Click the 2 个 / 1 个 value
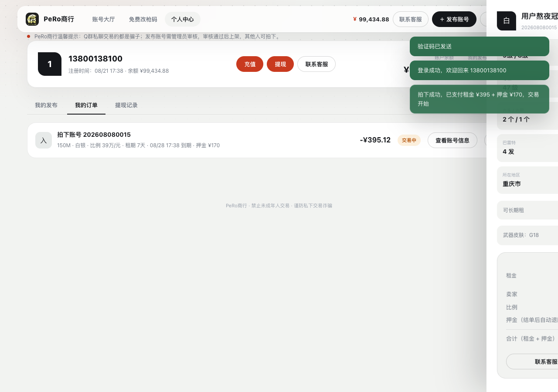558x392 pixels. pyautogui.click(x=516, y=119)
